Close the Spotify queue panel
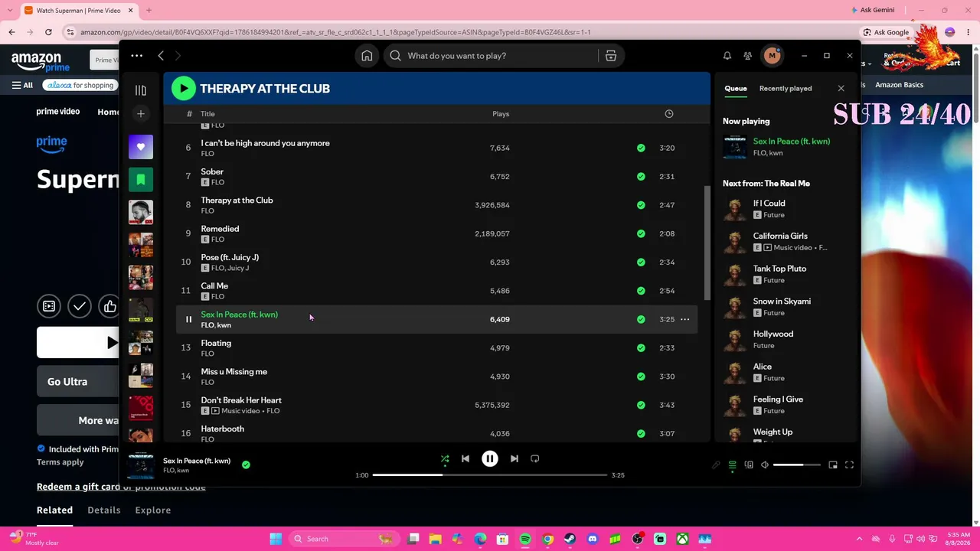Screen dimensions: 980x551 841,89
